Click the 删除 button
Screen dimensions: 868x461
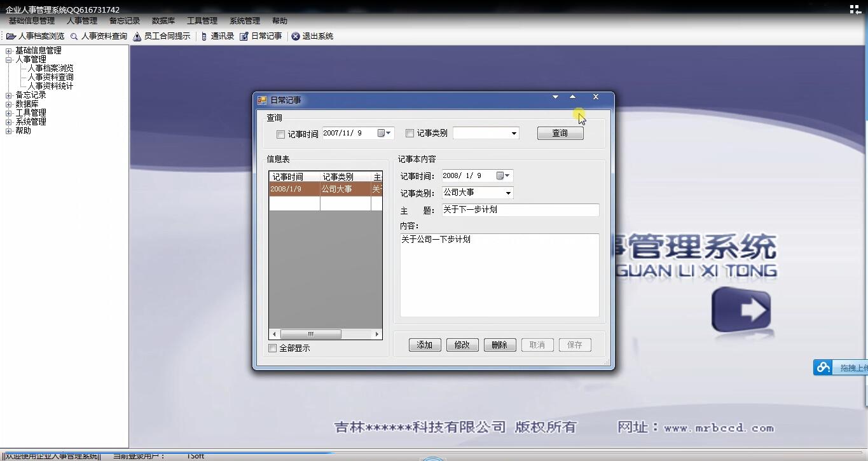[500, 345]
